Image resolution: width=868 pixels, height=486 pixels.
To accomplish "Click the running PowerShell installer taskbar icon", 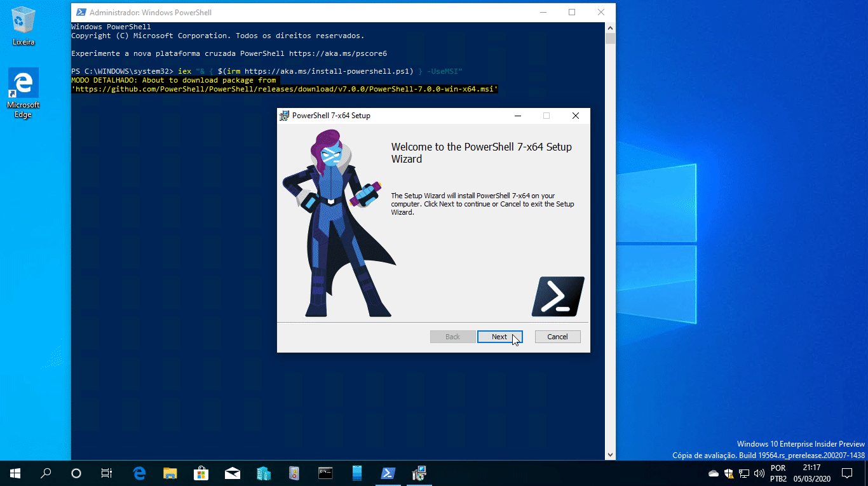I will click(x=419, y=473).
